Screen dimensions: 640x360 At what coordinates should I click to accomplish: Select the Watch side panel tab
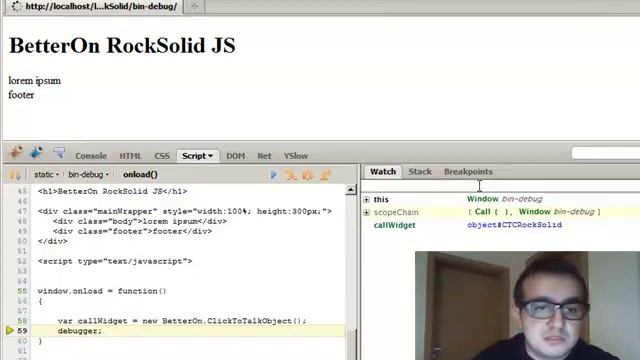(383, 171)
